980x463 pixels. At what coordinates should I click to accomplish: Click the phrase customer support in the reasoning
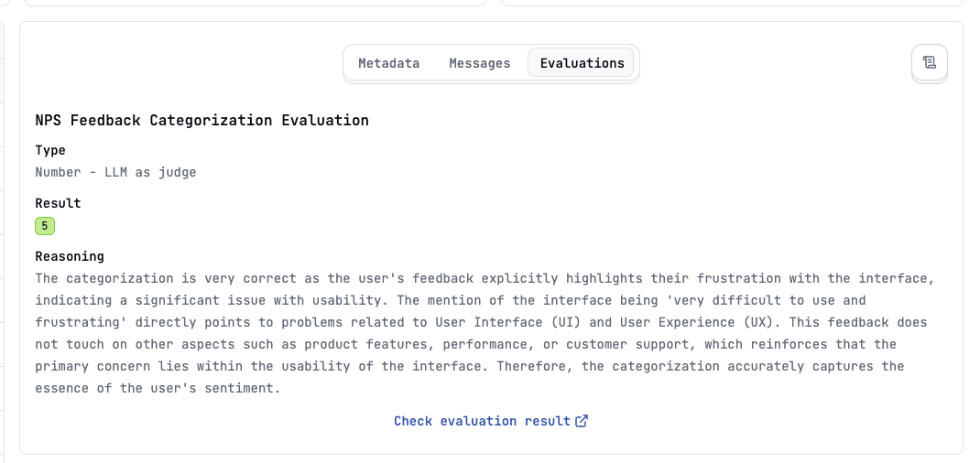pyautogui.click(x=651, y=344)
